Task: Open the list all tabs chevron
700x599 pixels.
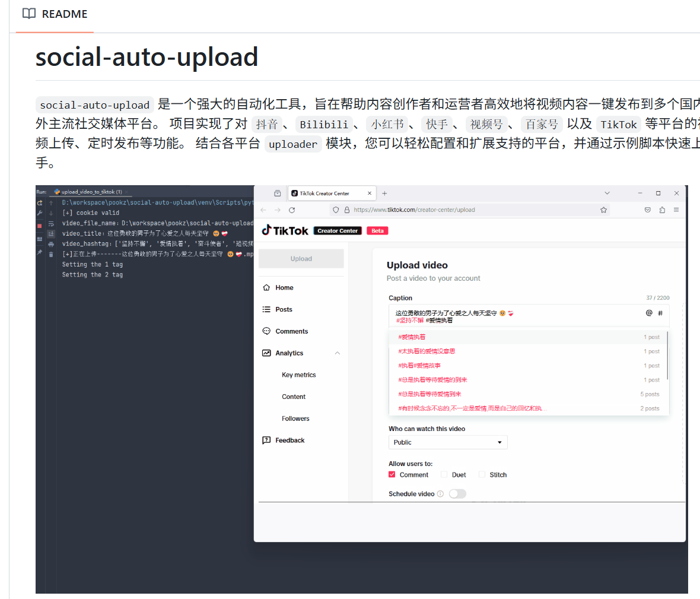Action: pos(607,193)
